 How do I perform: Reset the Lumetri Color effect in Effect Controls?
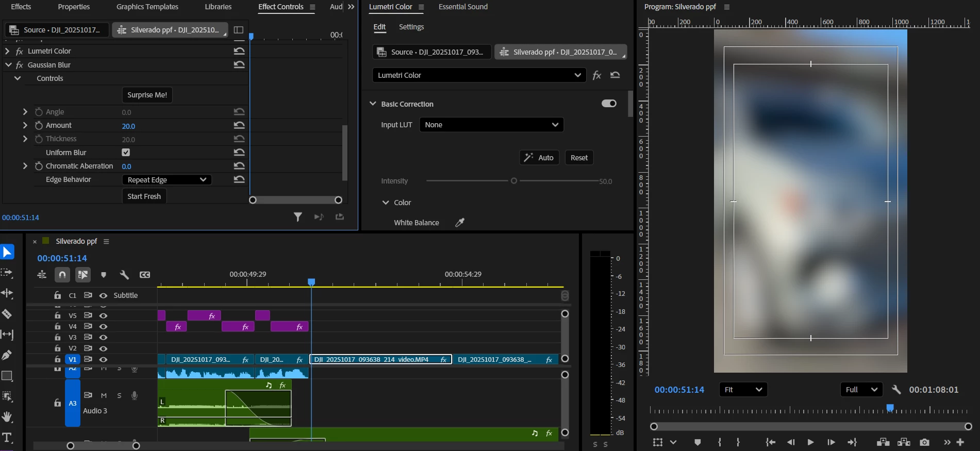(239, 51)
